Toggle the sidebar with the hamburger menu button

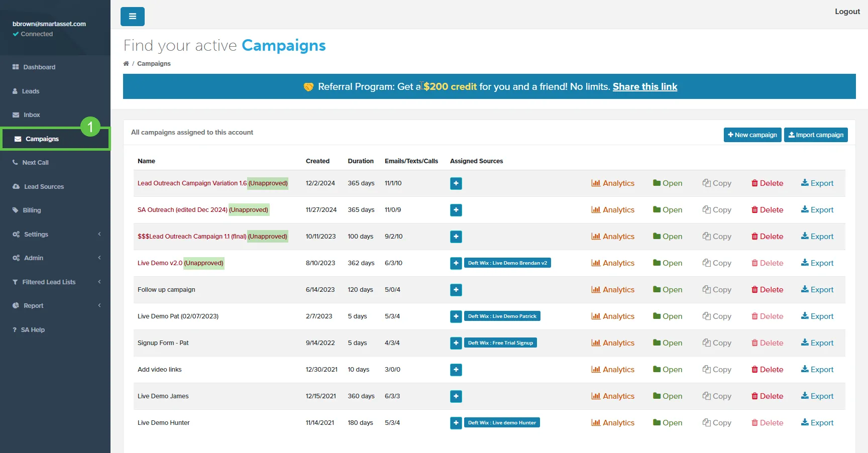133,17
